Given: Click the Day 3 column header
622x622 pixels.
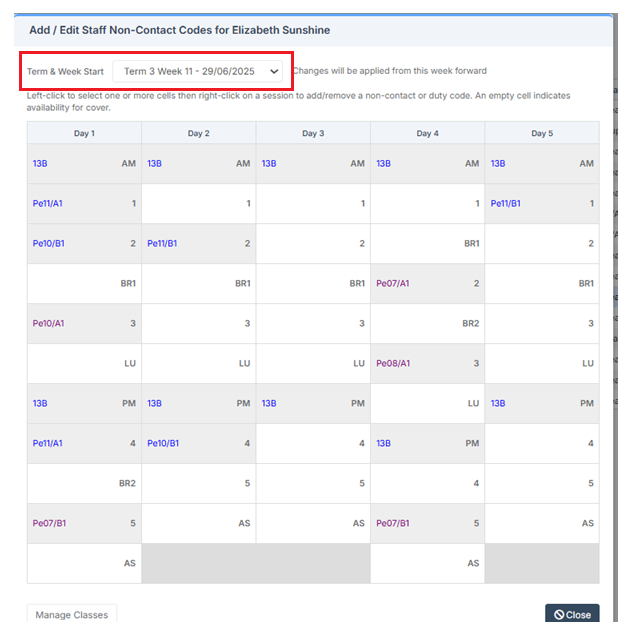Looking at the screenshot, I should [x=313, y=133].
